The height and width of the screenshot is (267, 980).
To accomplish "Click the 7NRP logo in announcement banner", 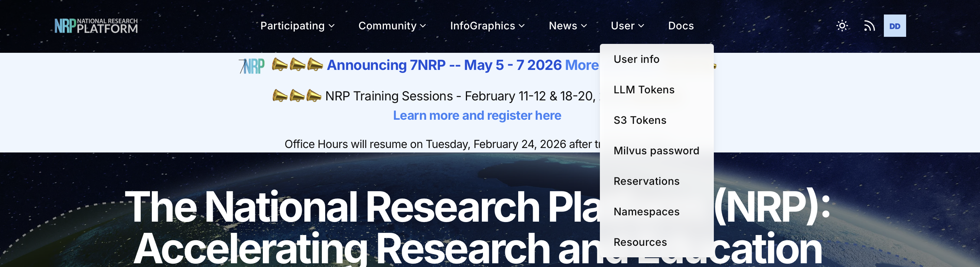I will tap(252, 66).
